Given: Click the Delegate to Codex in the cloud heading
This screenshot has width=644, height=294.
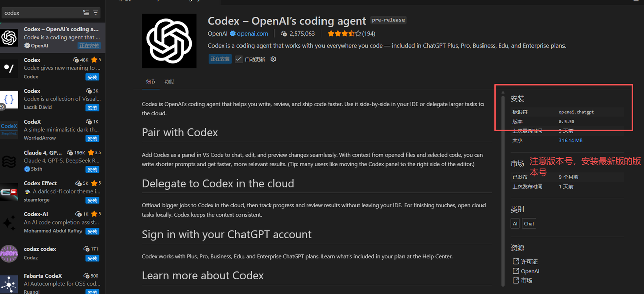Looking at the screenshot, I should [x=218, y=184].
